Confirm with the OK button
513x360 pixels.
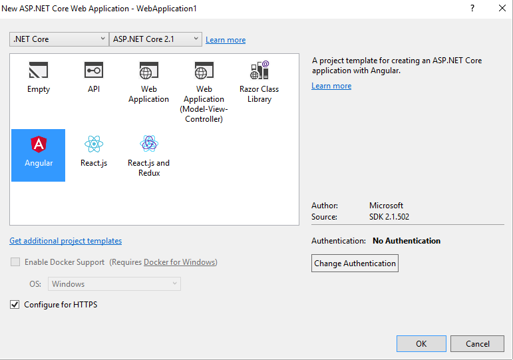coord(421,344)
